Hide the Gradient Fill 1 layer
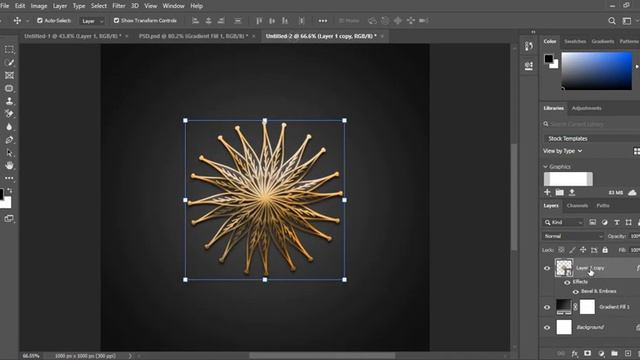This screenshot has height=360, width=640. pyautogui.click(x=547, y=307)
